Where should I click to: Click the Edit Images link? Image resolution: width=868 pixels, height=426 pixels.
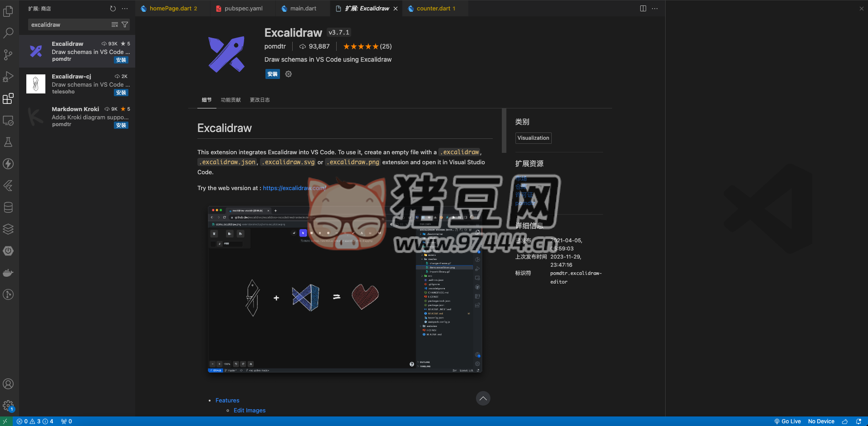pyautogui.click(x=250, y=411)
